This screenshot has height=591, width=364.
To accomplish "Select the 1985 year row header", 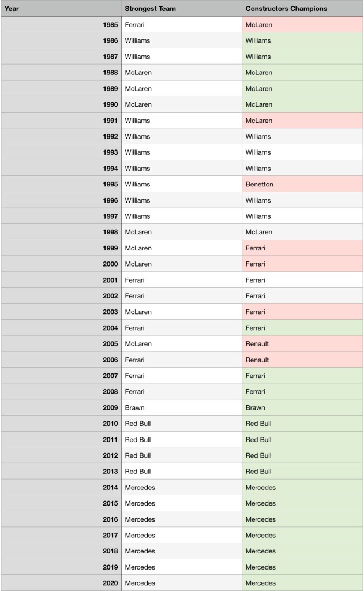I will coord(61,25).
